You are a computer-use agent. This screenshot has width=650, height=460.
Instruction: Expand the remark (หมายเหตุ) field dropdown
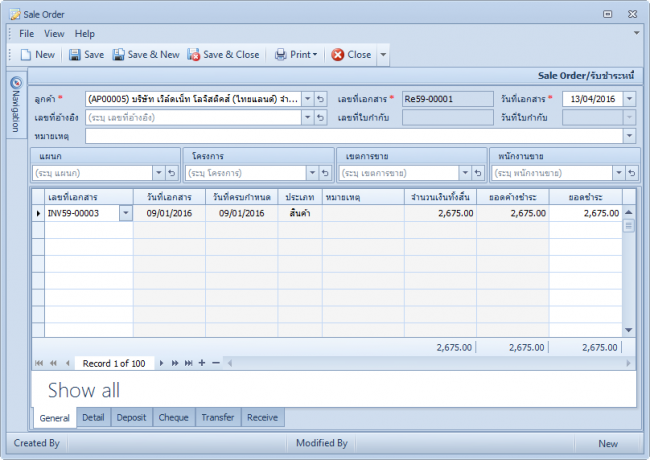(x=629, y=136)
